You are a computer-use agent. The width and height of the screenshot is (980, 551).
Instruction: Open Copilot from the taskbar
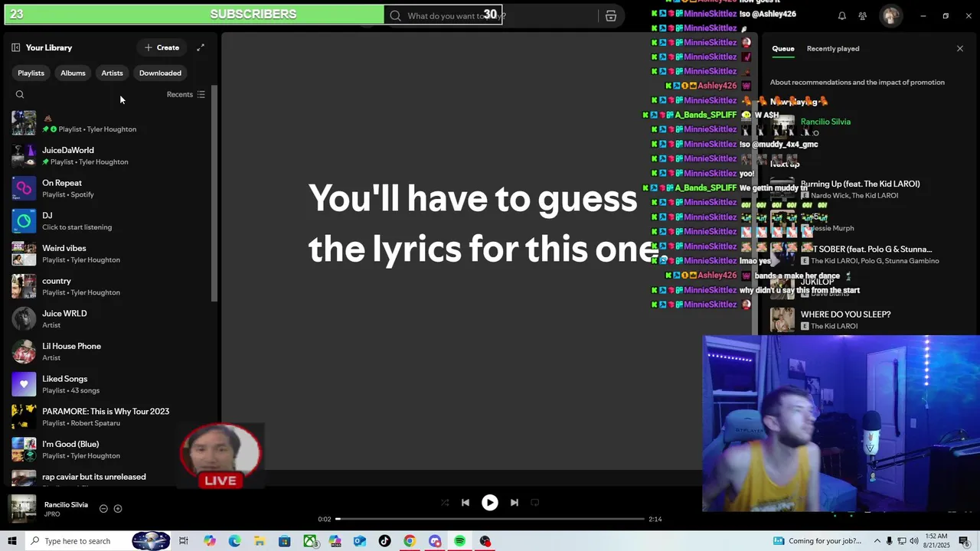209,541
